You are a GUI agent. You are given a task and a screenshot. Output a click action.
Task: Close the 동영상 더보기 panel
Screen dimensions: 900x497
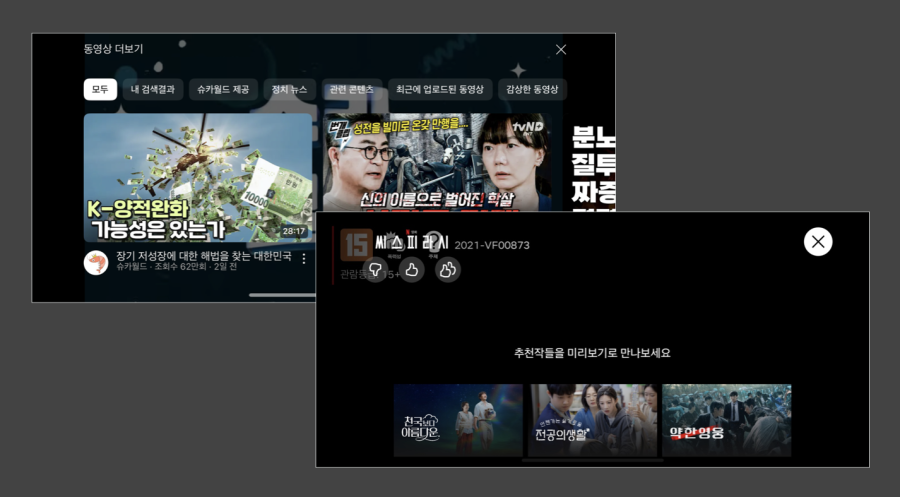pos(561,49)
